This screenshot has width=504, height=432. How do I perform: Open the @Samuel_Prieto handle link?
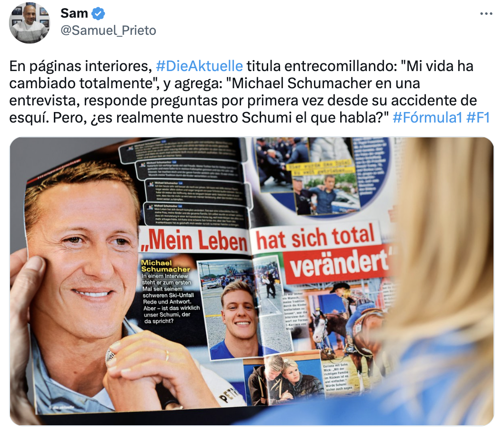tap(108, 31)
